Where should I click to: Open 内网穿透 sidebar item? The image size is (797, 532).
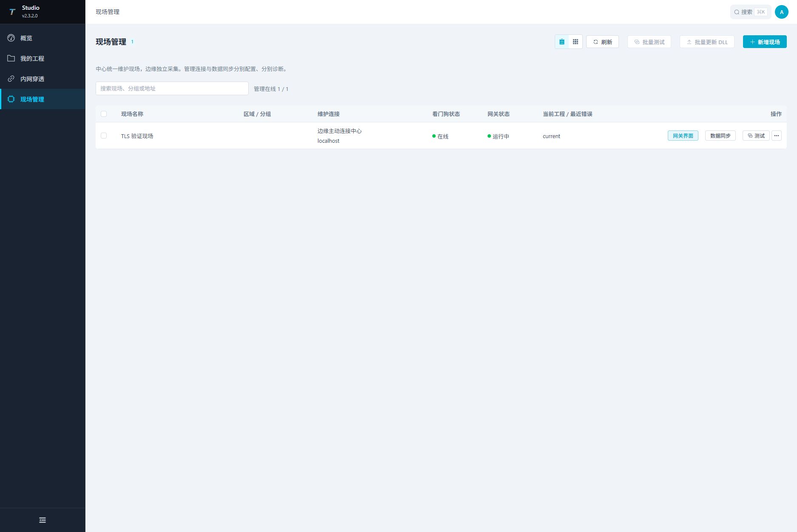coord(43,79)
